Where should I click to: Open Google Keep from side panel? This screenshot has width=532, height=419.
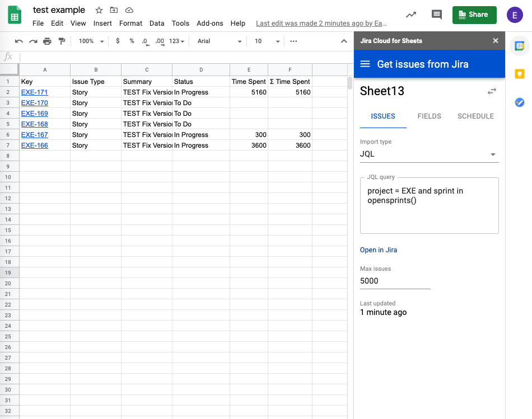(519, 74)
